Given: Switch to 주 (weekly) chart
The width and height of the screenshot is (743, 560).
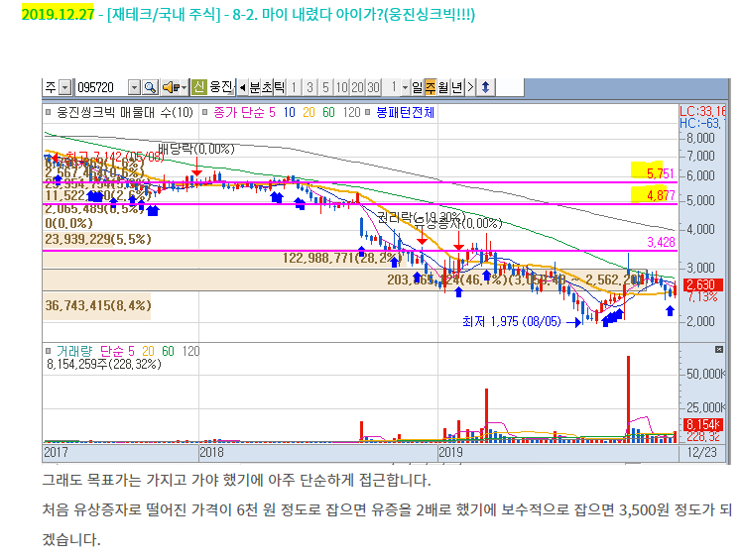Looking at the screenshot, I should pos(431,87).
